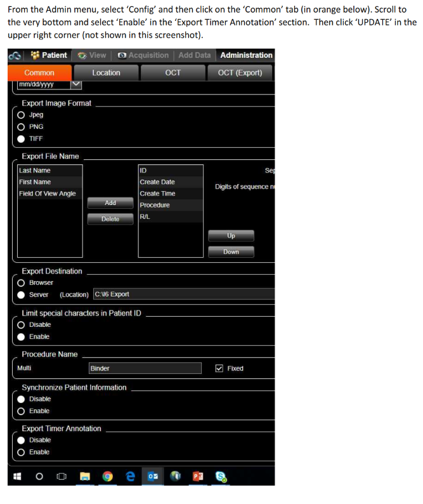
Task: Open PowerPoint from the taskbar
Action: click(x=198, y=476)
